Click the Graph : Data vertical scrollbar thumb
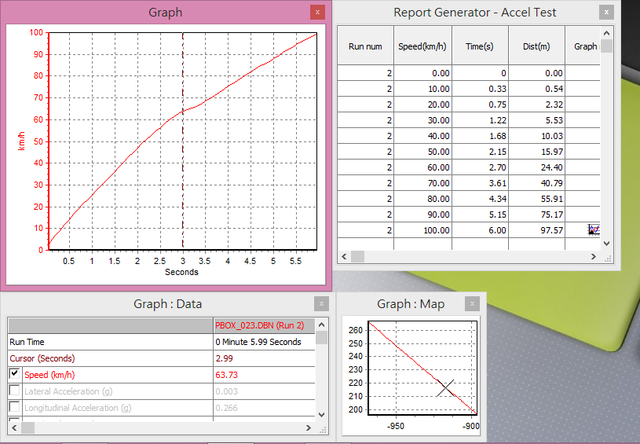Viewport: 640px width, 444px height. [322, 337]
